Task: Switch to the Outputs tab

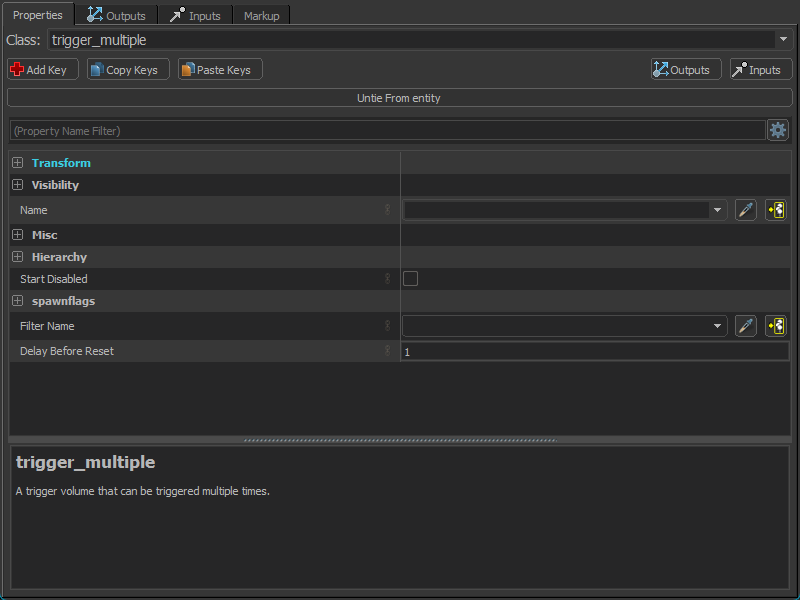Action: pos(117,15)
